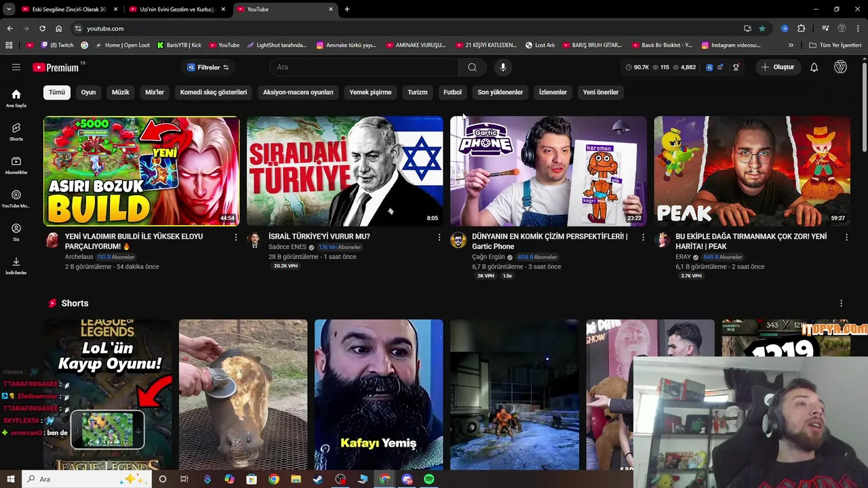
Task: Click install app icon in address bar
Action: coord(747,28)
